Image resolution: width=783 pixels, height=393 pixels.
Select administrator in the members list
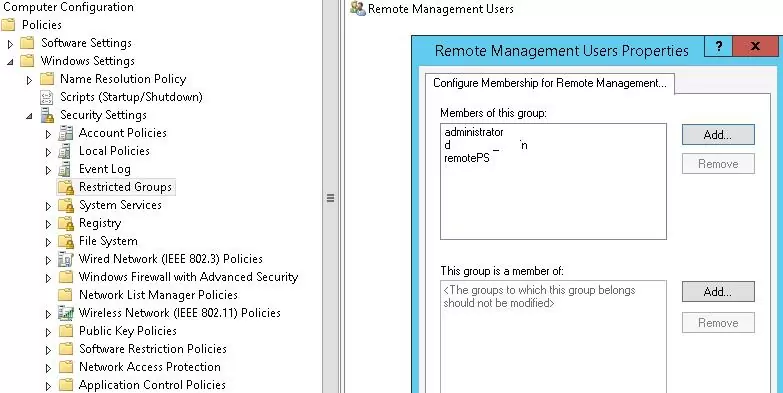pos(474,132)
